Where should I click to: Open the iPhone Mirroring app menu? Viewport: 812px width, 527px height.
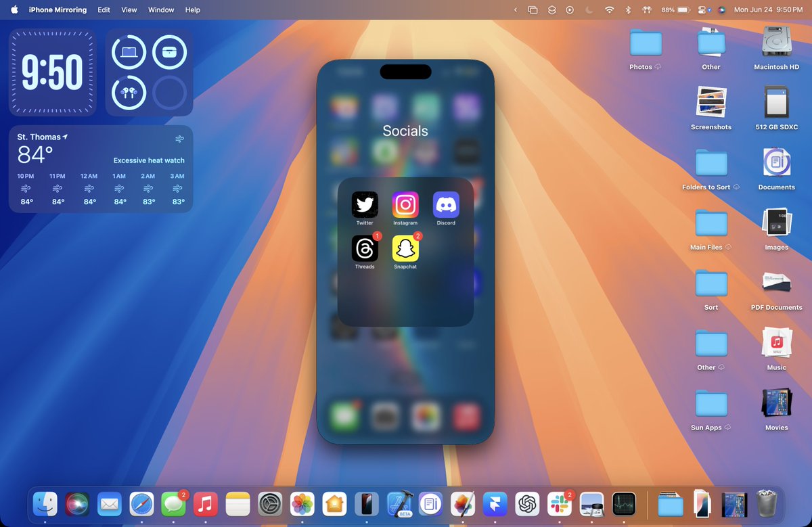click(x=58, y=9)
